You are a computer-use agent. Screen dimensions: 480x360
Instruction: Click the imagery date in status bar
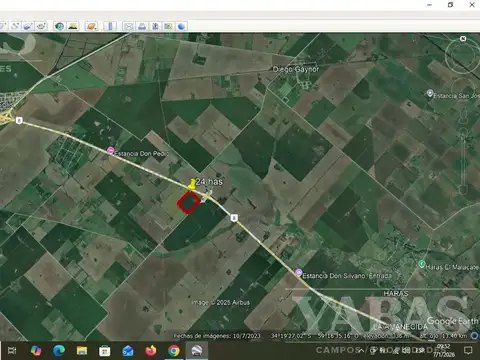[217, 336]
